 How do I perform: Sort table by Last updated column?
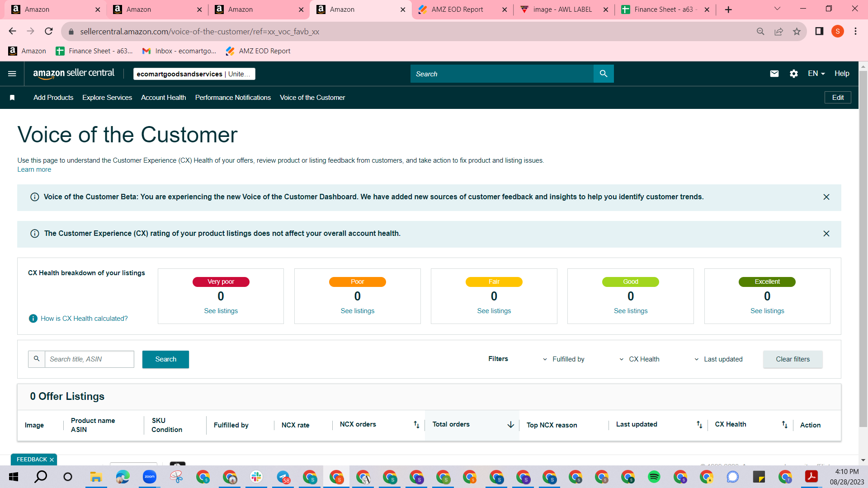tap(699, 425)
